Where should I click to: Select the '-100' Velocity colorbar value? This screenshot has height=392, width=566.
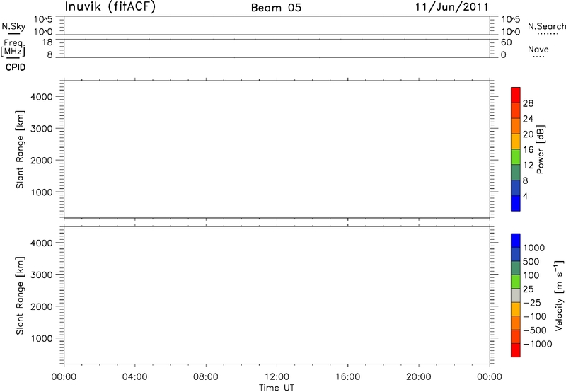pyautogui.click(x=534, y=316)
